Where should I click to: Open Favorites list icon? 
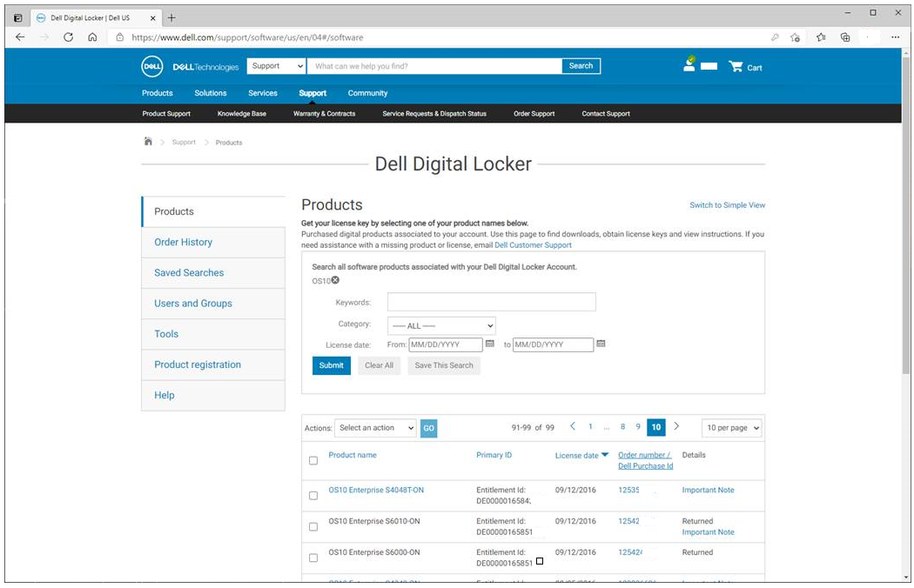click(821, 37)
